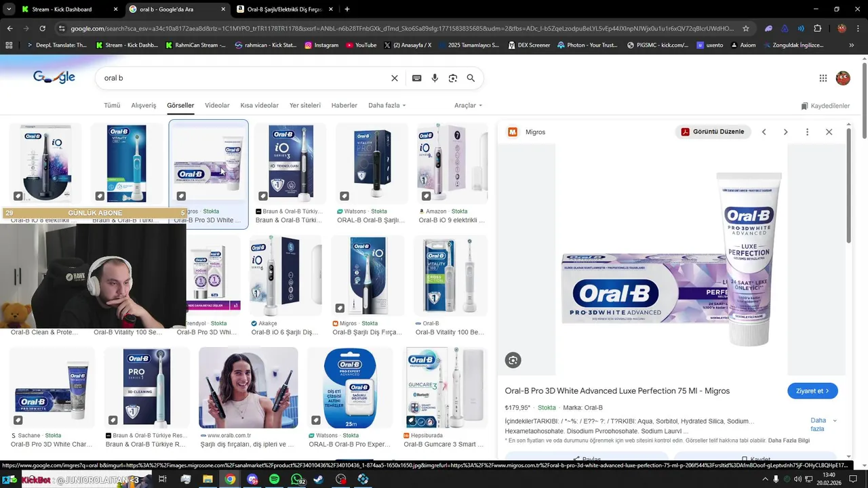Click the Ziyaret et button
The width and height of the screenshot is (868, 488).
(812, 391)
